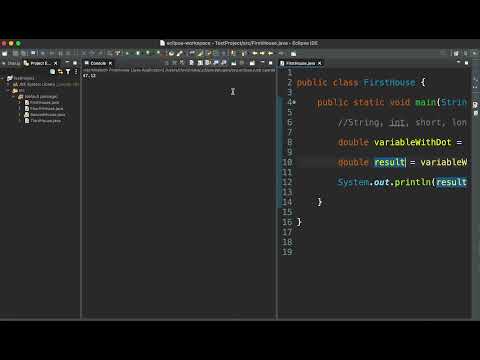The image size is (480, 360).
Task: Click Open Type toolbar icon
Action: coord(171,53)
